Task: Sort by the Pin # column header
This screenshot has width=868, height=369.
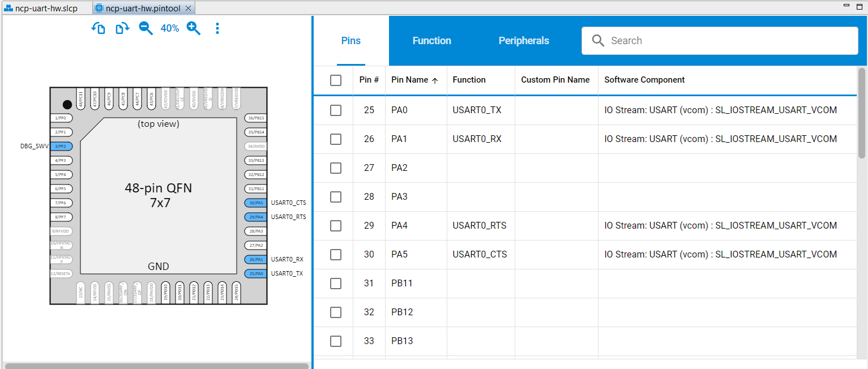Action: pyautogui.click(x=369, y=80)
